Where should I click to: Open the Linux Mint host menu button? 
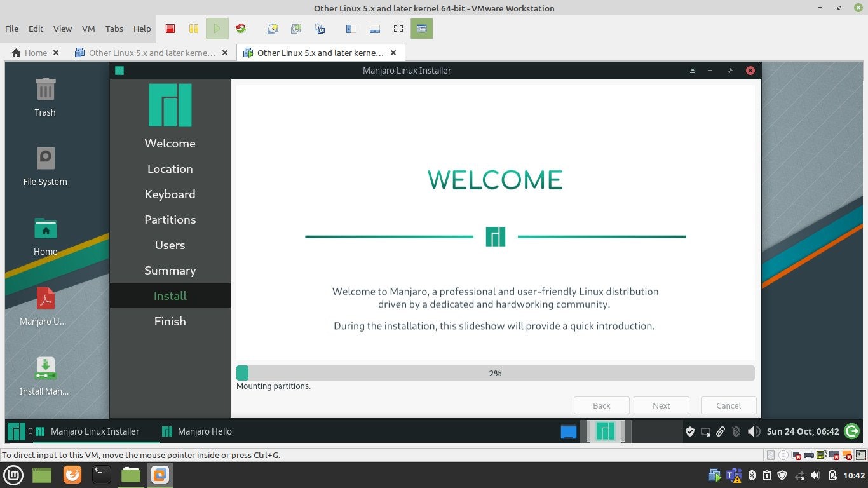[13, 475]
